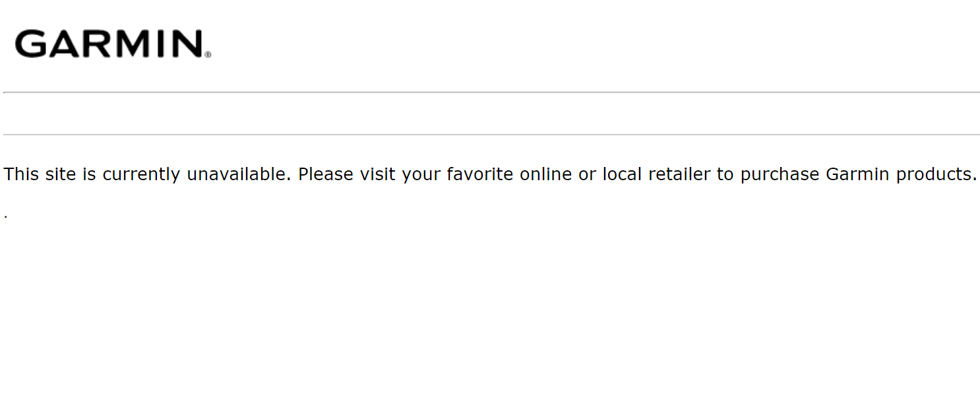Click the registered trademark symbol beside the logo
Image resolution: width=980 pixels, height=396 pixels.
click(208, 55)
